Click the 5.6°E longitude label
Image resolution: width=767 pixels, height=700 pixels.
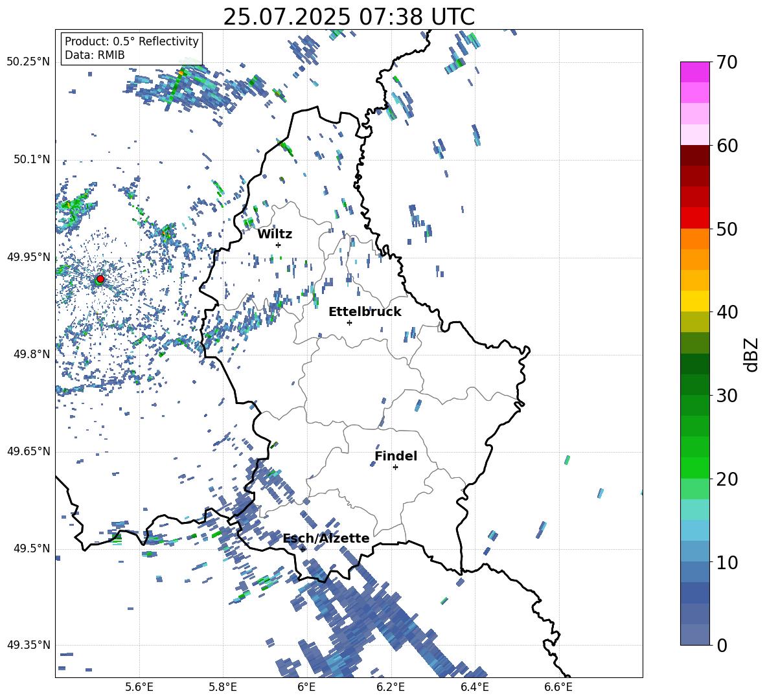pyautogui.click(x=139, y=687)
